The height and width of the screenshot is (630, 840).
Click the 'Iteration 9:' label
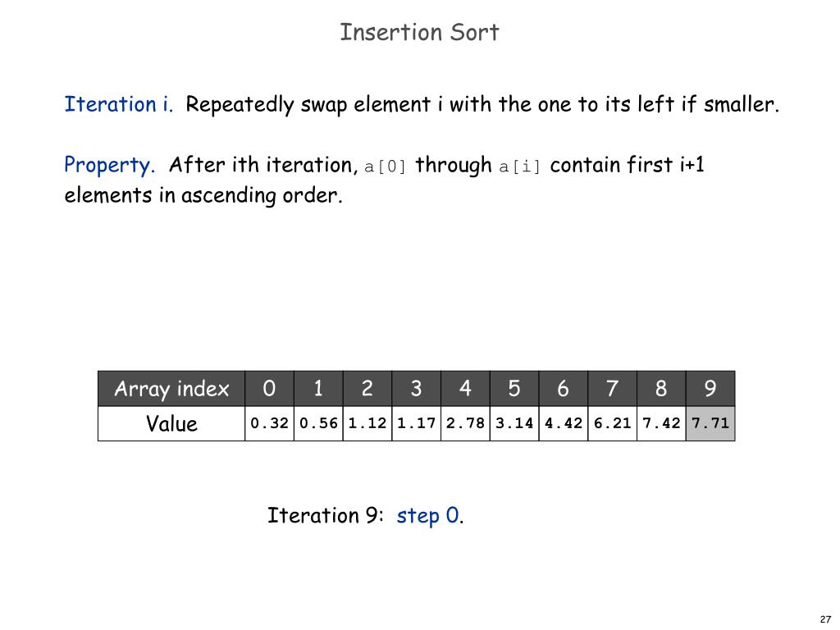point(325,515)
